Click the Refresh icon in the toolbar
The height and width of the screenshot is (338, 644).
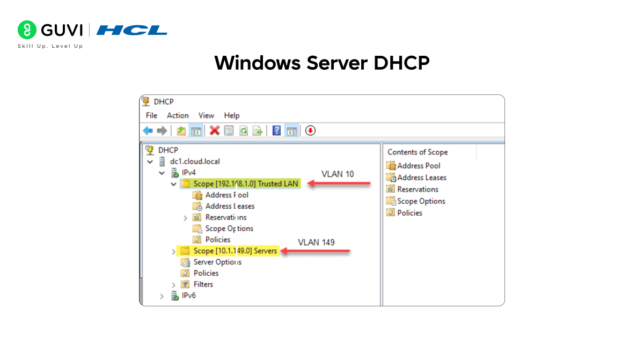tap(243, 130)
